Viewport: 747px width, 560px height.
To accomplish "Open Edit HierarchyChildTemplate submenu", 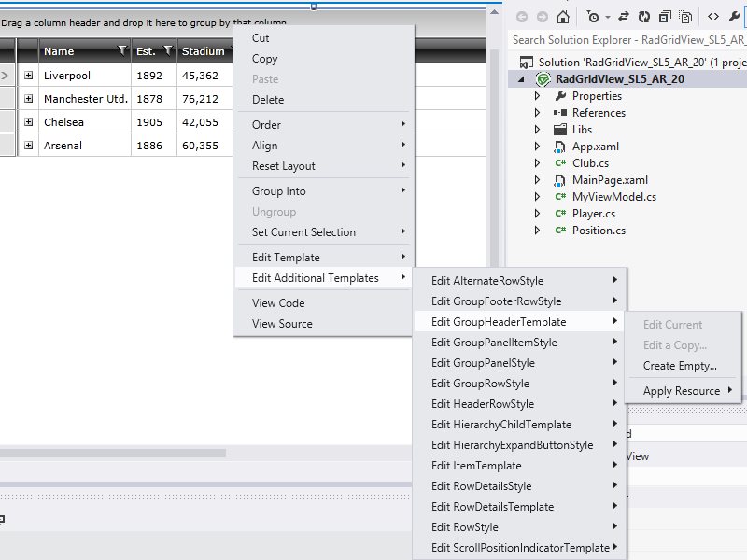I will (x=519, y=425).
